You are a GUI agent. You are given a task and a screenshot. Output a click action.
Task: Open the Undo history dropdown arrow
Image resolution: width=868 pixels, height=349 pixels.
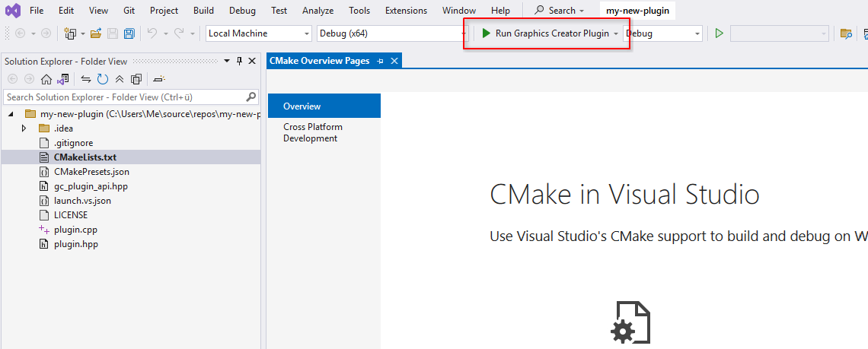[x=165, y=33]
